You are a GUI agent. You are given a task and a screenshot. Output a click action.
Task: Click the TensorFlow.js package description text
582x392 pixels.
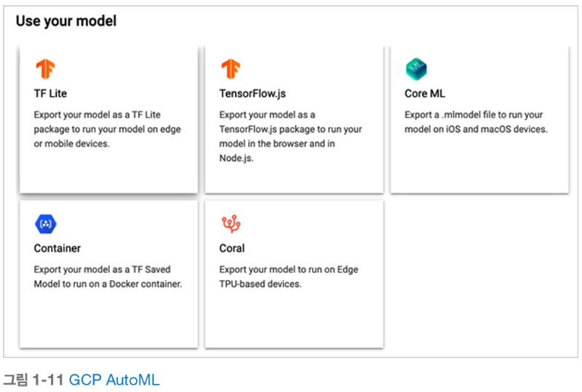point(290,136)
